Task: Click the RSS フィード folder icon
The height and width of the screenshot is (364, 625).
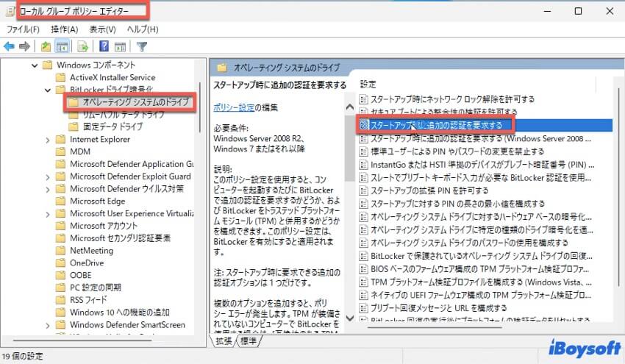Action: pos(60,300)
